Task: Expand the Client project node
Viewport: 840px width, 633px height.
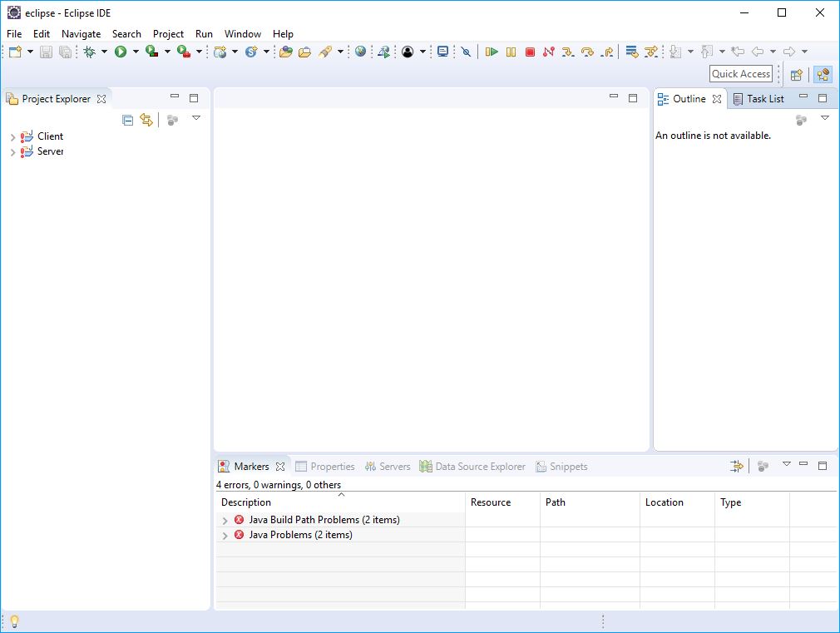Action: coord(12,137)
